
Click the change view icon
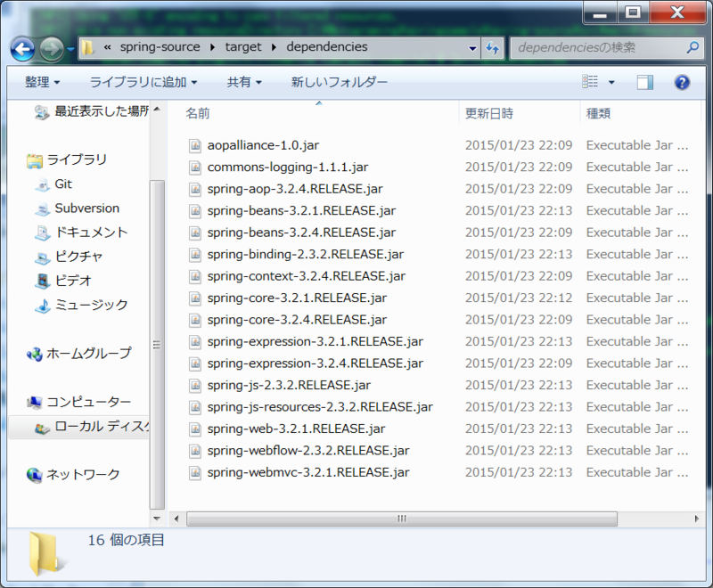(590, 82)
